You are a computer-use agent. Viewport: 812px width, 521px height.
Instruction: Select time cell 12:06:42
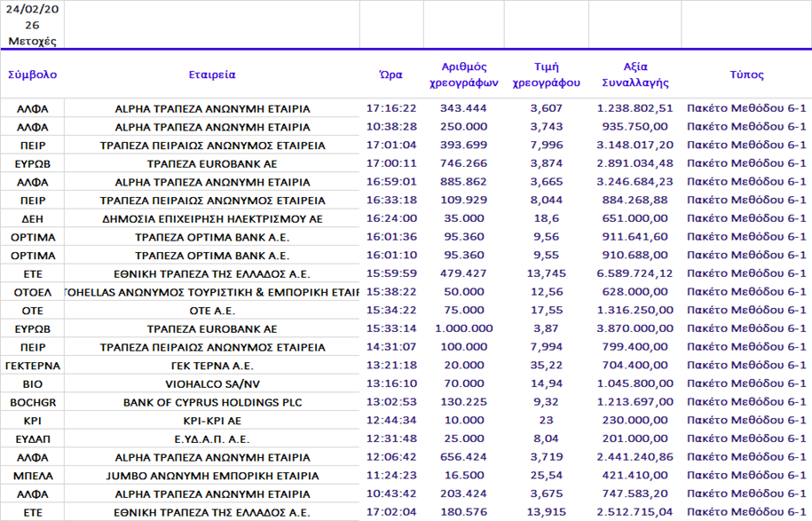pos(391,457)
